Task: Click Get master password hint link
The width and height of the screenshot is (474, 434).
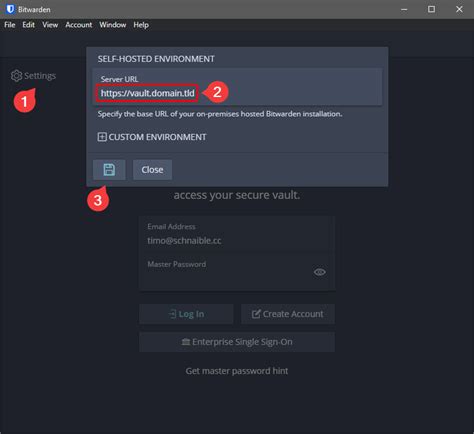Action: (x=237, y=371)
